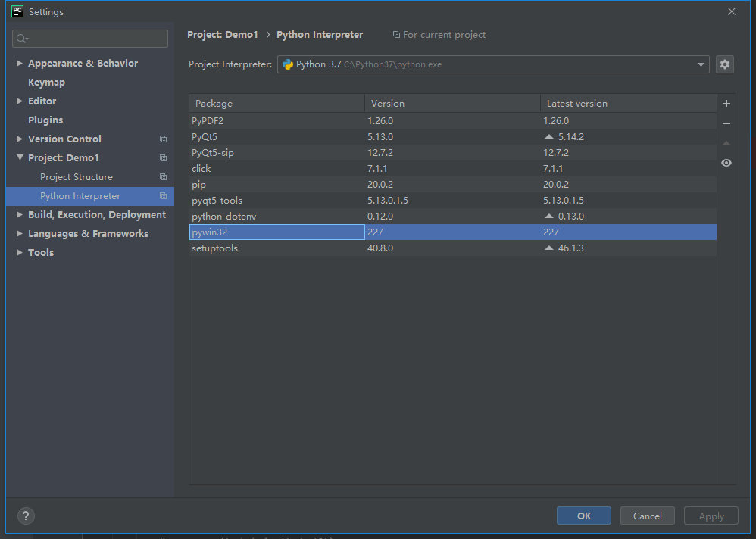
Task: Click the minus icon to uninstall package
Action: [726, 123]
